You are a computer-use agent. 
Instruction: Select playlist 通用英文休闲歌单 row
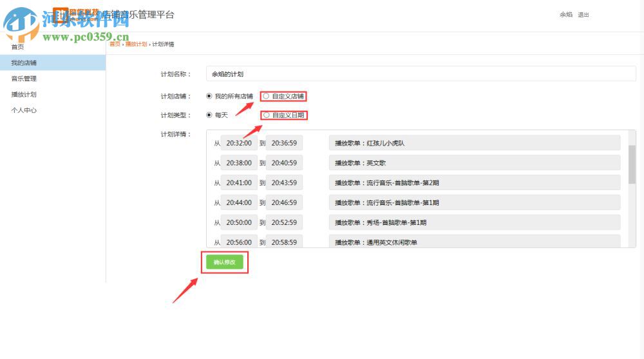click(x=475, y=242)
